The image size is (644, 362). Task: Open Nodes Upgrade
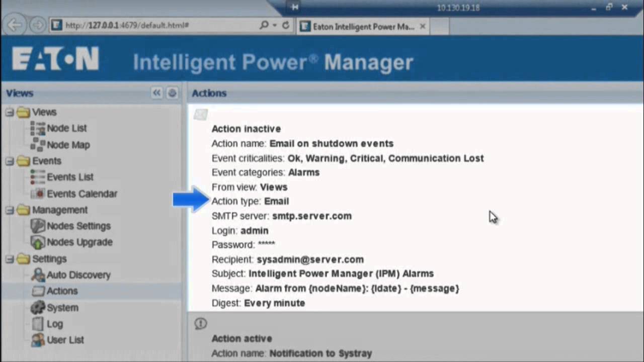point(79,242)
